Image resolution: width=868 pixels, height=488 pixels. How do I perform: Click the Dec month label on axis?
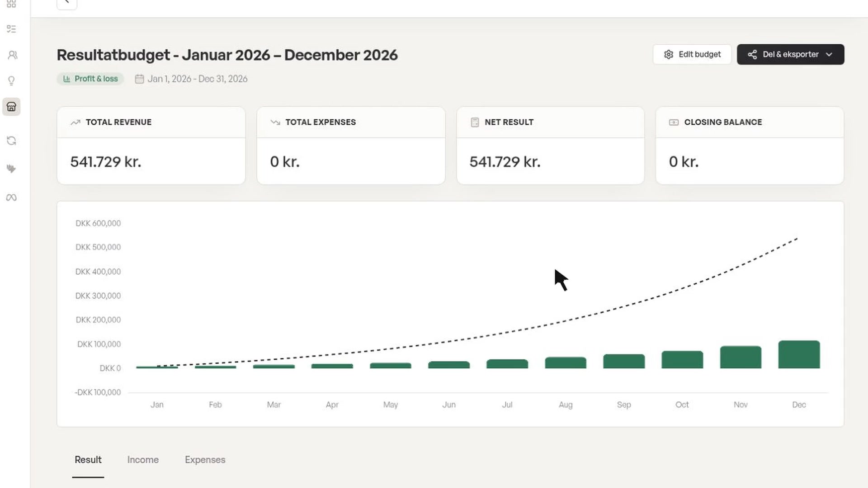pos(799,405)
